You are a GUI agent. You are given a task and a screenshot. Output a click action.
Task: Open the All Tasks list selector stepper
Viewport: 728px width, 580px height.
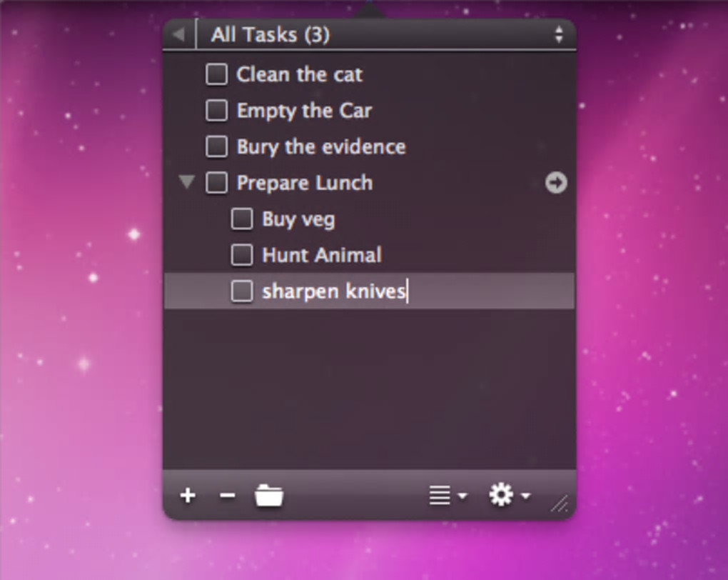click(x=559, y=34)
